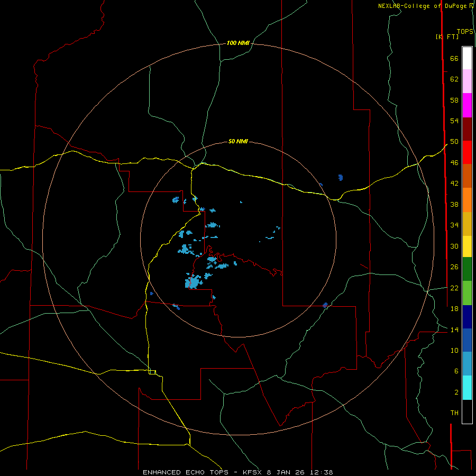This screenshot has height=476, width=476.
Task: Click the legend value '42'
Action: [x=454, y=184]
